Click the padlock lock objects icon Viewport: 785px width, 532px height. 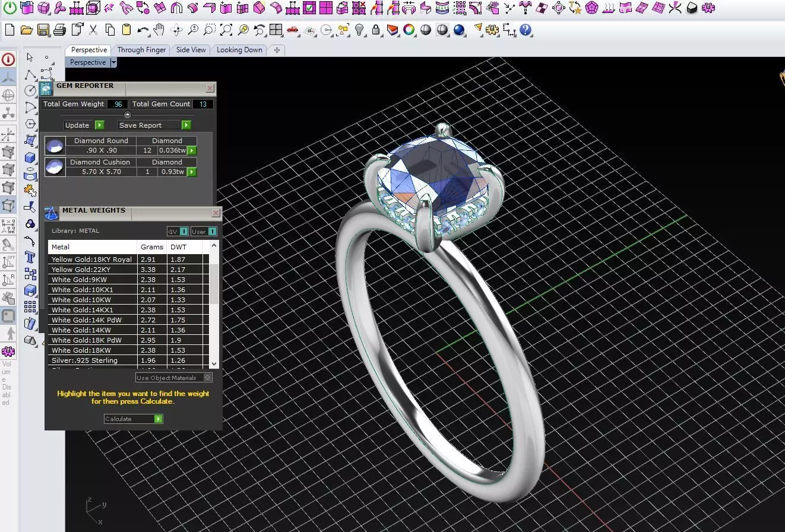pyautogui.click(x=376, y=30)
